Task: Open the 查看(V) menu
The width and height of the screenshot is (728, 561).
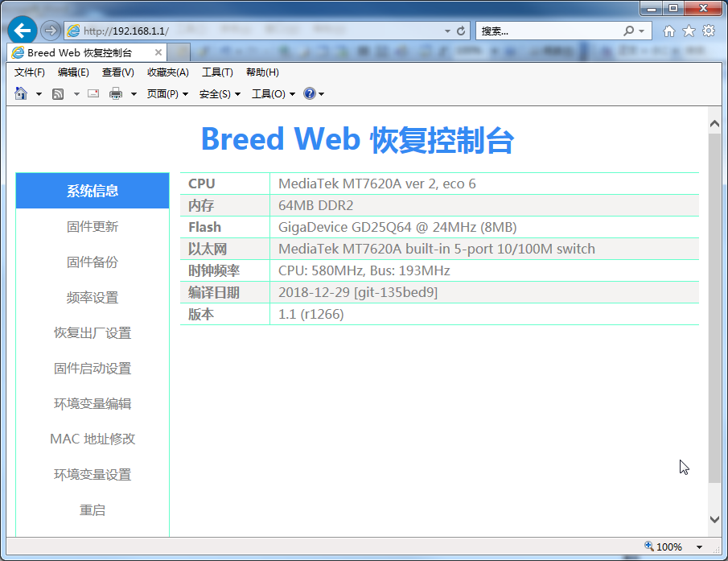Action: (x=118, y=72)
